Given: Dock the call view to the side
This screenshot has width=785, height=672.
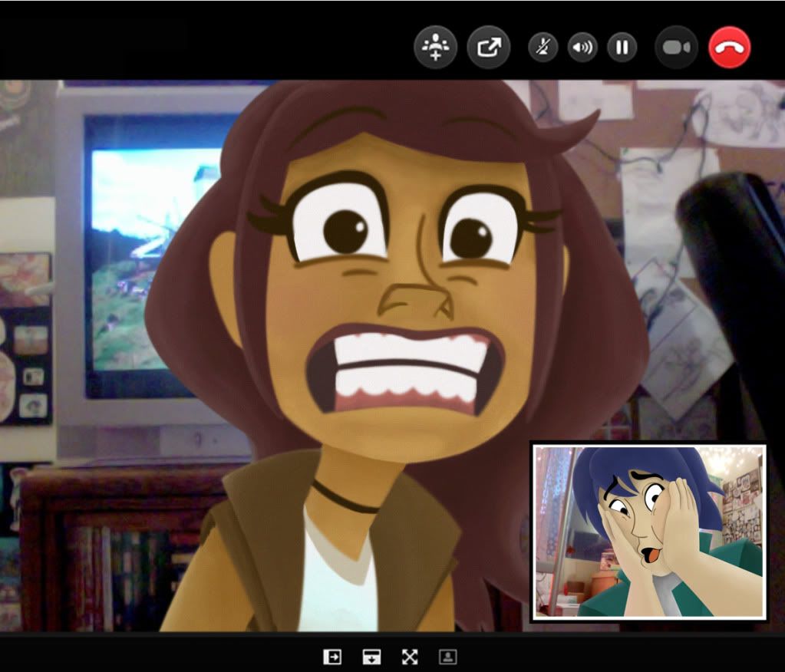Looking at the screenshot, I should pos(332,657).
